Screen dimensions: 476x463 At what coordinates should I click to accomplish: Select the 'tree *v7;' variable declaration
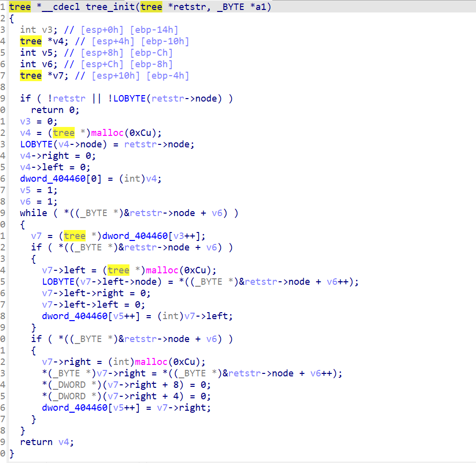click(x=44, y=75)
